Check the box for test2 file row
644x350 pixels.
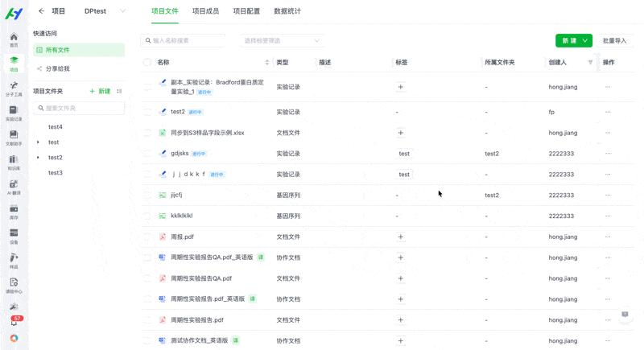click(x=147, y=112)
